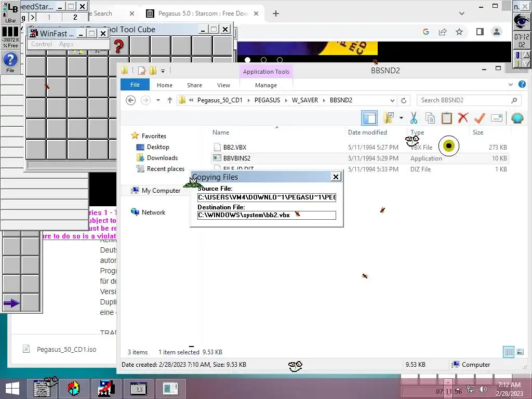The height and width of the screenshot is (399, 532).
Task: Click the Chrome share page icon
Action: pyautogui.click(x=443, y=32)
